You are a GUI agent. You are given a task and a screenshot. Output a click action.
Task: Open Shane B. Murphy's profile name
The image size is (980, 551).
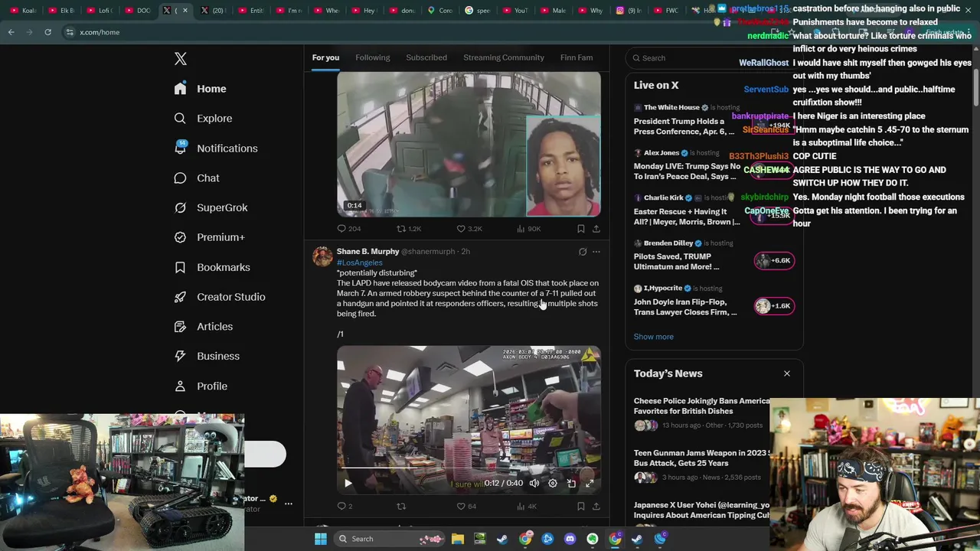pos(367,251)
